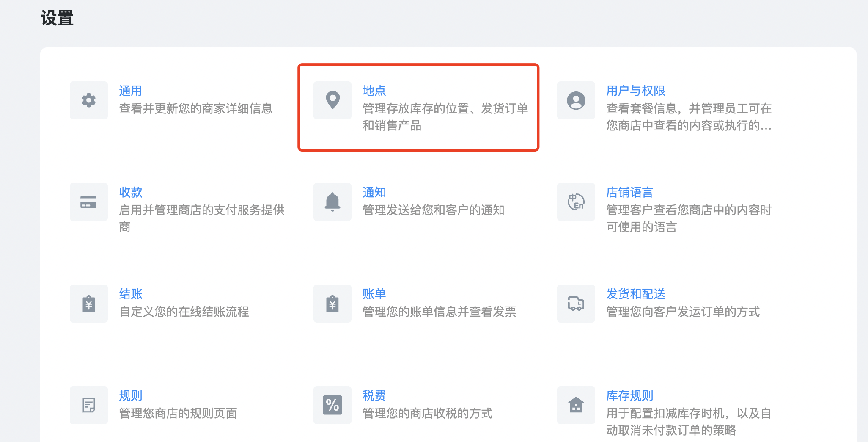Image resolution: width=868 pixels, height=442 pixels.
Task: Click the user avatar icon for 用户与权限
Action: 576,100
